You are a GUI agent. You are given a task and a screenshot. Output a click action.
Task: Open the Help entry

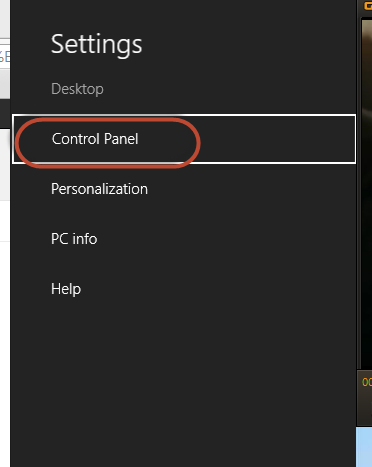(66, 289)
